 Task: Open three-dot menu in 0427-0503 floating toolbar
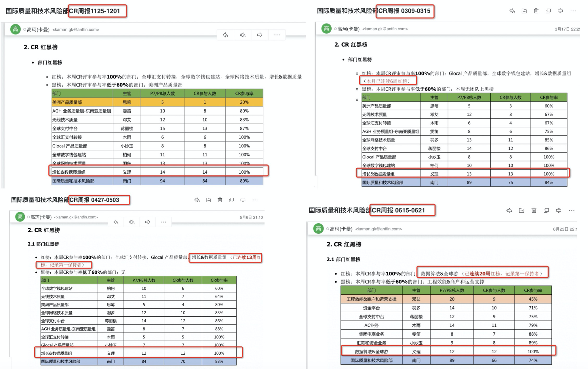(x=163, y=222)
